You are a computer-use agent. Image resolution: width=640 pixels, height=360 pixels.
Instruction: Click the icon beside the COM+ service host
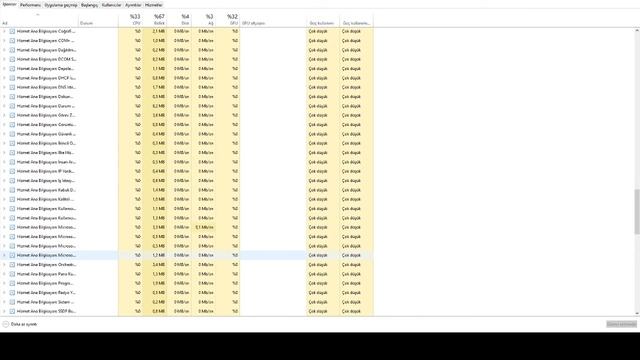[12, 40]
